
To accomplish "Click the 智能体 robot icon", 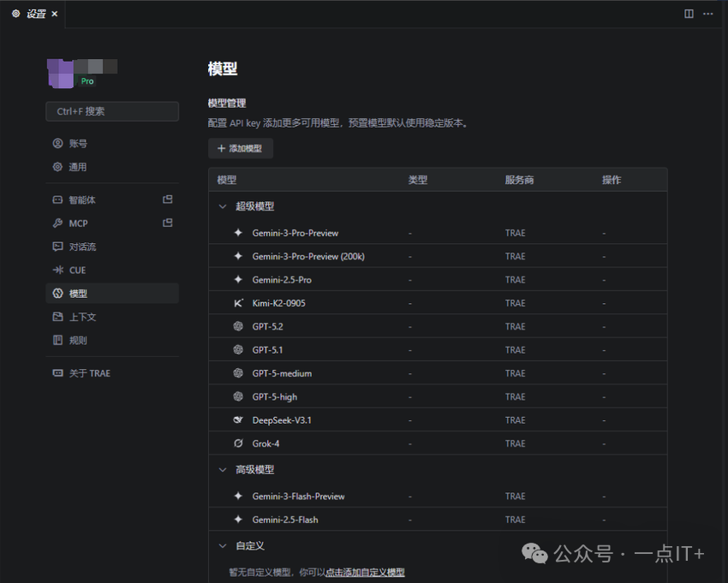I will 57,199.
